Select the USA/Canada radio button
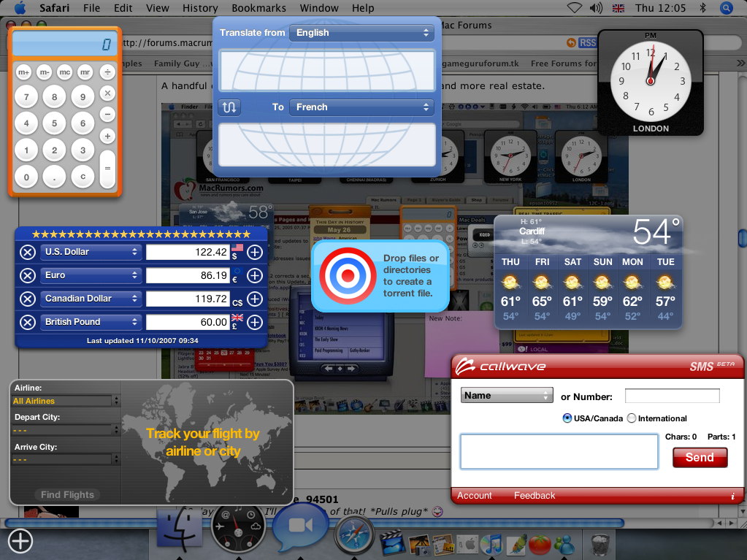The width and height of the screenshot is (747, 560). point(567,418)
